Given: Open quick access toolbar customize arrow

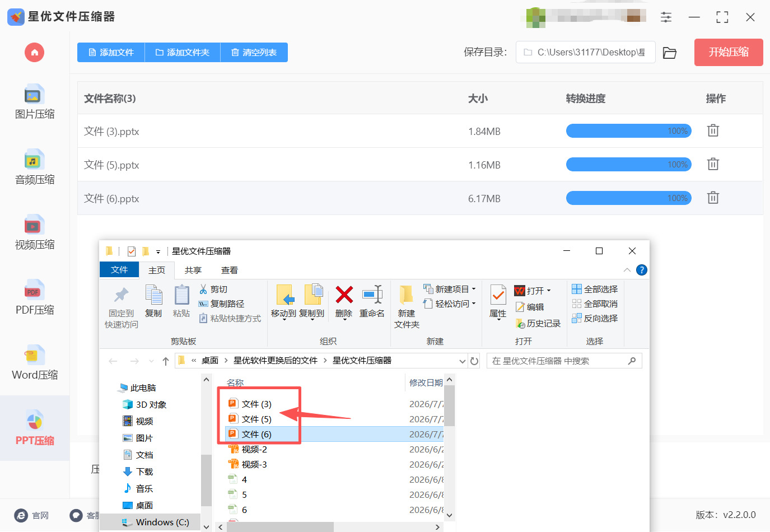Looking at the screenshot, I should pyautogui.click(x=158, y=252).
